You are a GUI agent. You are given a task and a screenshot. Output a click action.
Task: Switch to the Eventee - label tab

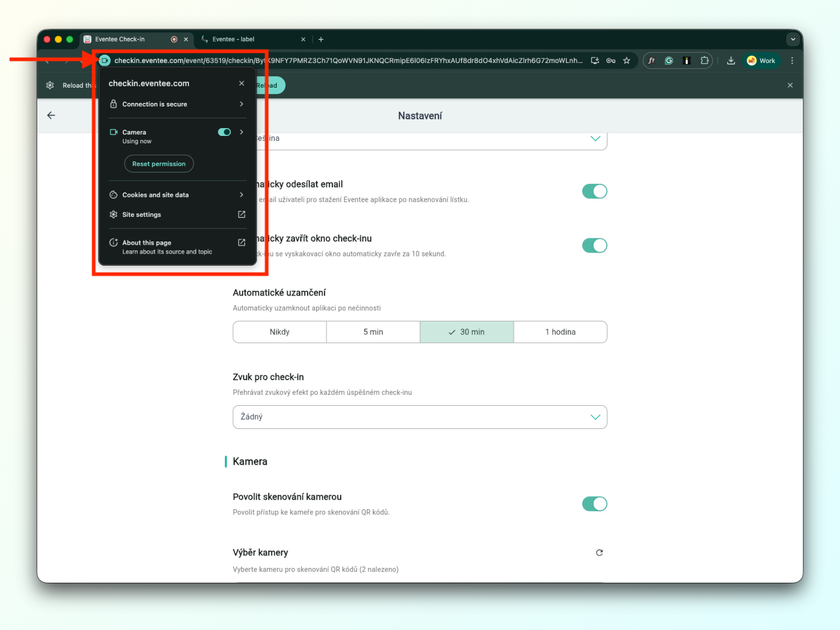pos(253,39)
